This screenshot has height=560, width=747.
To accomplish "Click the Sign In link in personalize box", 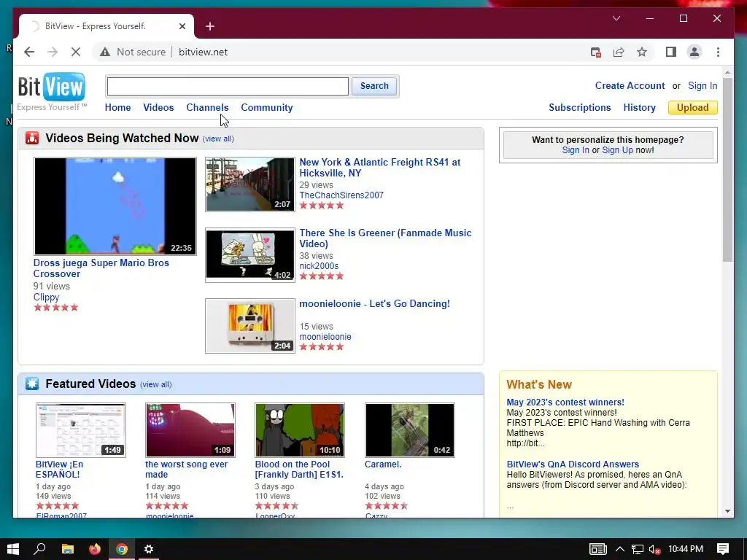I will pos(576,150).
